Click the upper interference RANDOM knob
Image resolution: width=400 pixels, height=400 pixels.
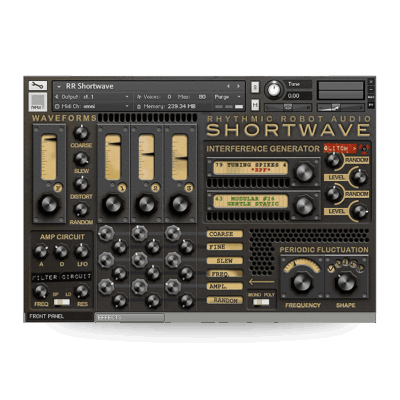click(333, 160)
